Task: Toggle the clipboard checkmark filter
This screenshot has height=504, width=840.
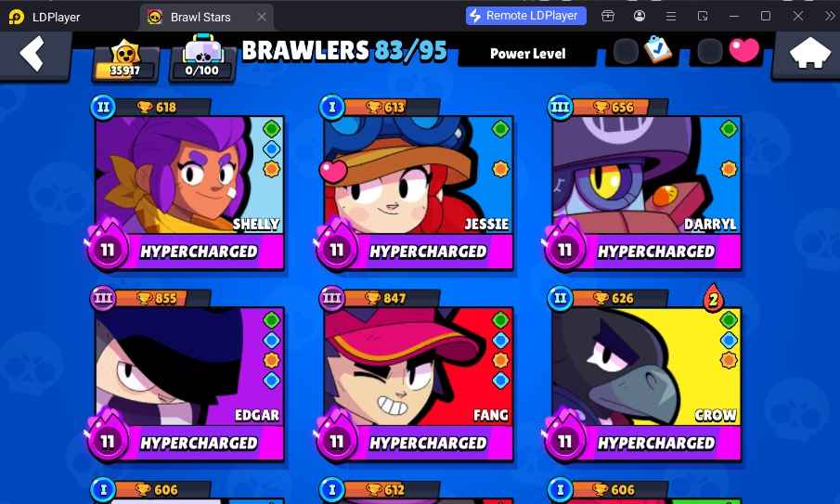Action: tap(657, 50)
